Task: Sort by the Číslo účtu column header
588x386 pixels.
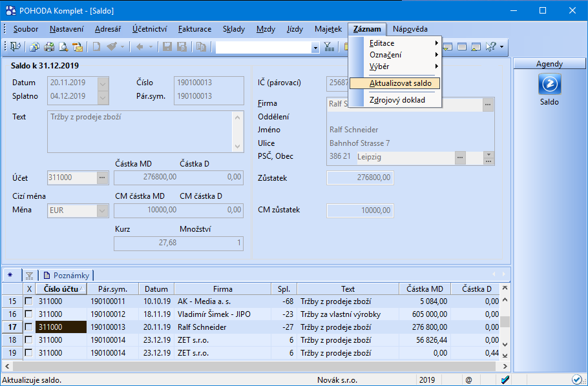Action: coord(61,289)
